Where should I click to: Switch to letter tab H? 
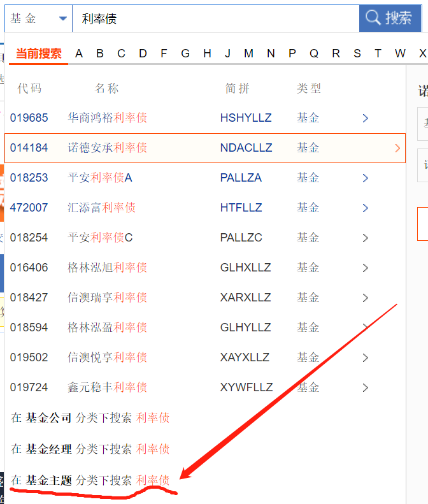point(207,54)
